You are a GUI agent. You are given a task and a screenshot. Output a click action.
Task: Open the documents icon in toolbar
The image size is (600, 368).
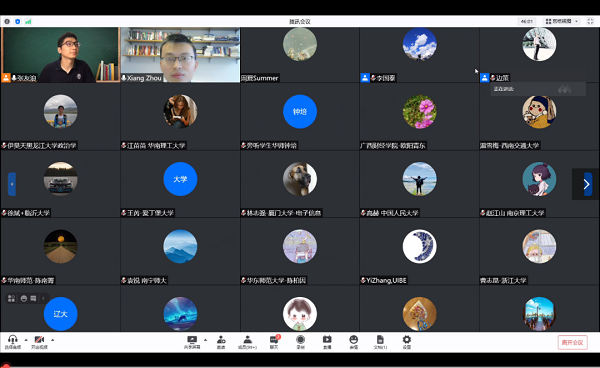pyautogui.click(x=380, y=342)
